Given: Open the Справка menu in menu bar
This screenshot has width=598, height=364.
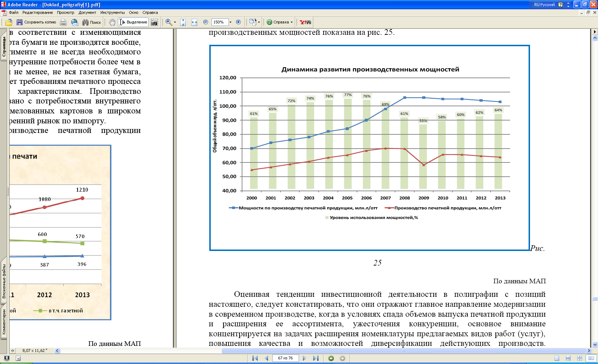Looking at the screenshot, I should coord(150,12).
